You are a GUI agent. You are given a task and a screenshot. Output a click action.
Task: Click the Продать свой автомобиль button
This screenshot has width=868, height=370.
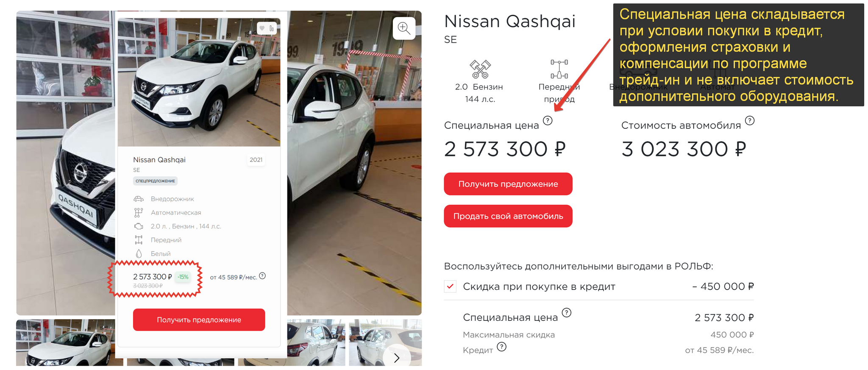click(x=508, y=216)
